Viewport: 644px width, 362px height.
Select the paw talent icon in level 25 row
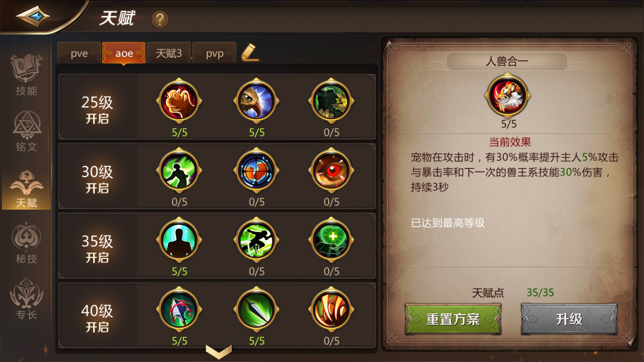pyautogui.click(x=179, y=101)
